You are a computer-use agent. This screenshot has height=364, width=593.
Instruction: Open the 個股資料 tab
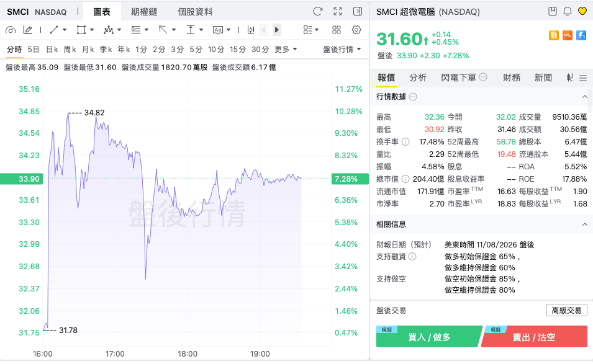[195, 12]
